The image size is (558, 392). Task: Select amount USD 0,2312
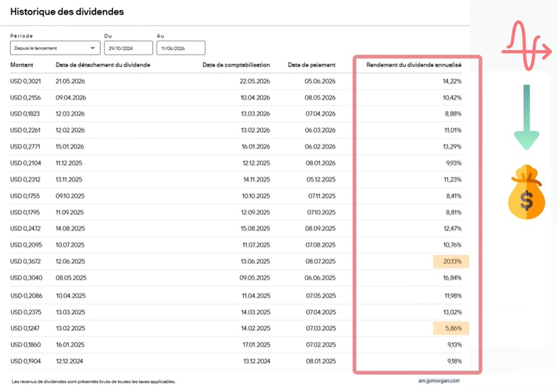[25, 180]
